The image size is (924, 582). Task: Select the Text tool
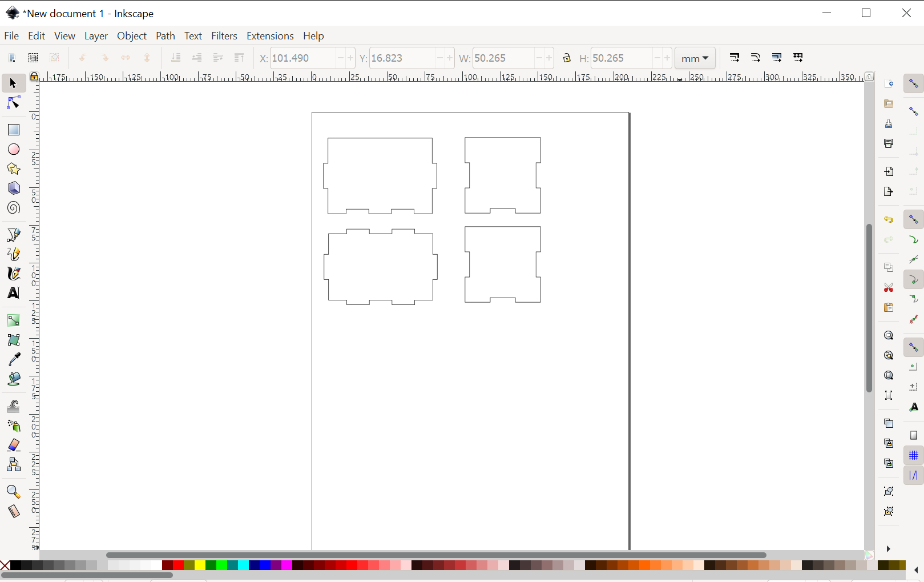13,293
